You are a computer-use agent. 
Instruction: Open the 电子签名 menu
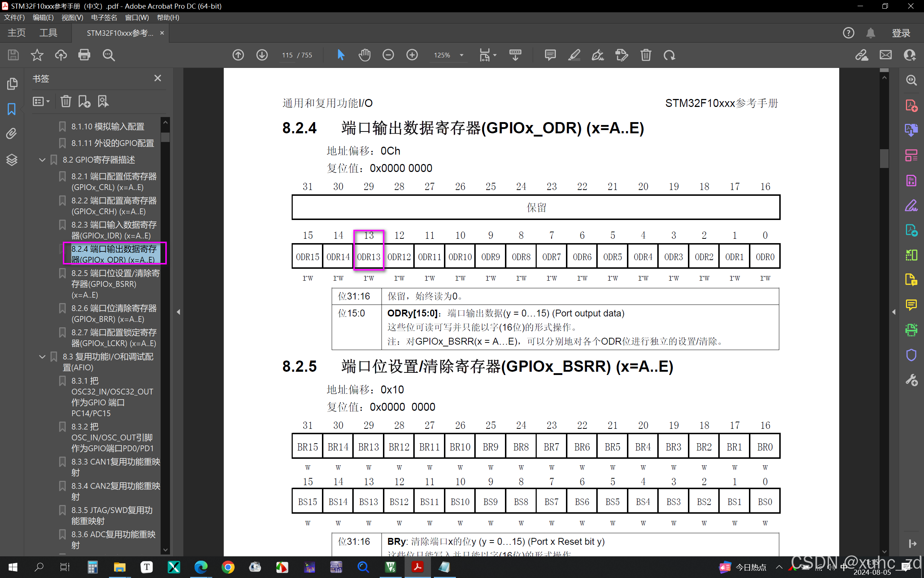coord(104,18)
